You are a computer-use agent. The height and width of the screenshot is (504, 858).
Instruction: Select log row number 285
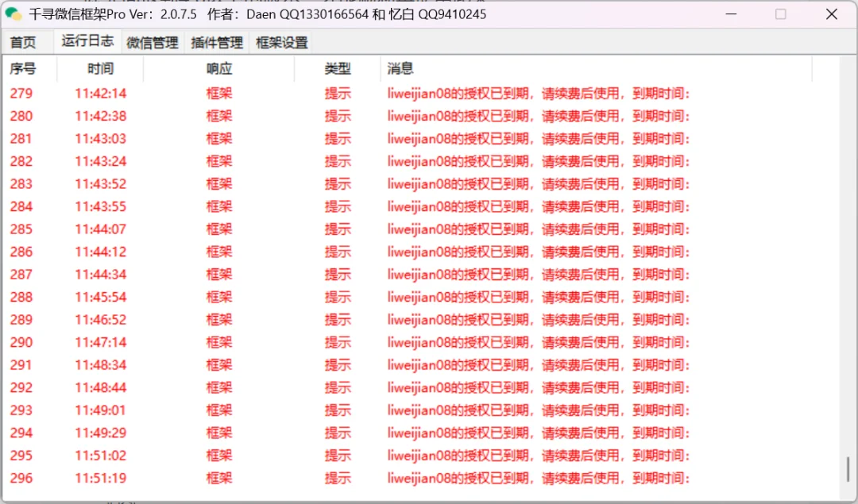coord(21,229)
